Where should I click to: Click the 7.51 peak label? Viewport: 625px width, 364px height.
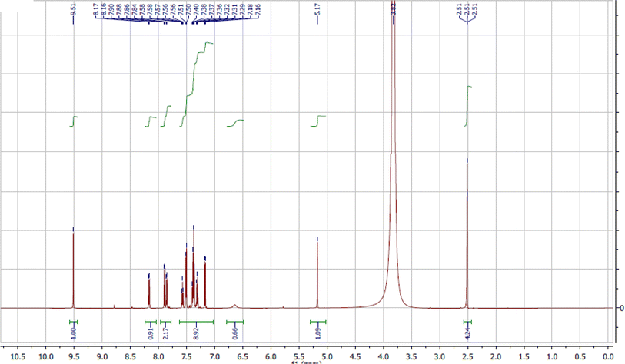(181, 9)
